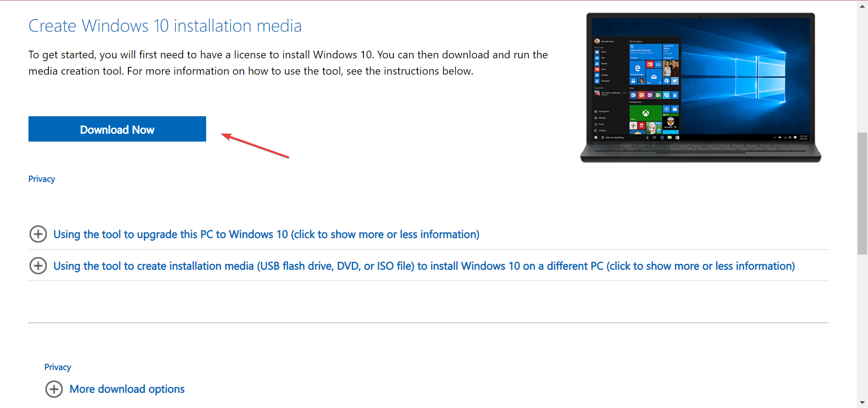The image size is (868, 408).
Task: Click the 'Create Windows 10 installation media' heading
Action: [165, 26]
